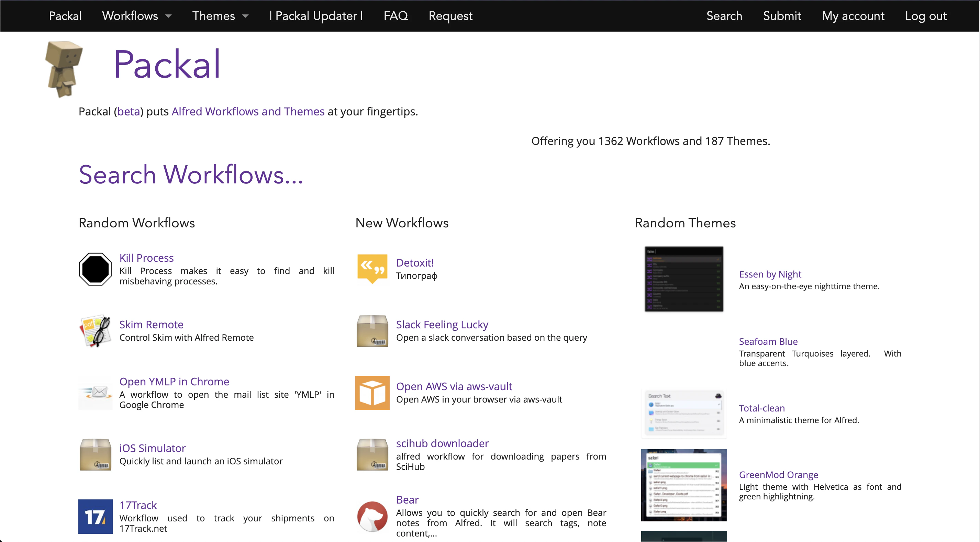Open the scihub downloader link
980x542 pixels.
[443, 443]
